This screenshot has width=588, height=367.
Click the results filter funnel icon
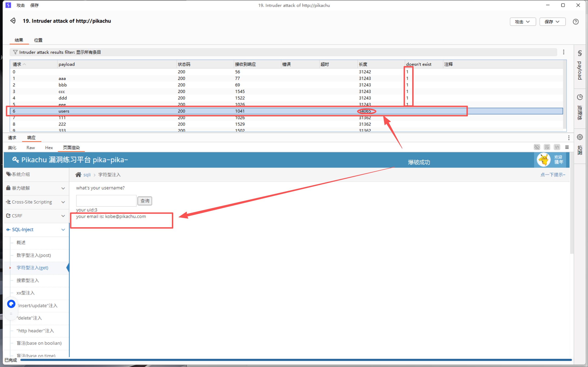click(15, 52)
